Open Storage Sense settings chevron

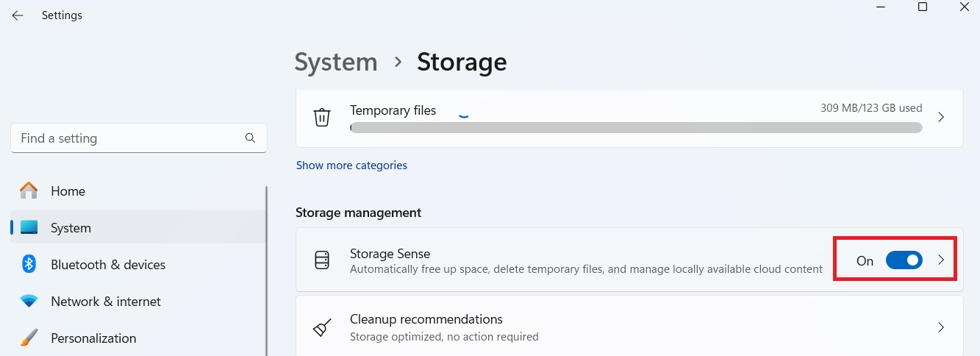[941, 260]
